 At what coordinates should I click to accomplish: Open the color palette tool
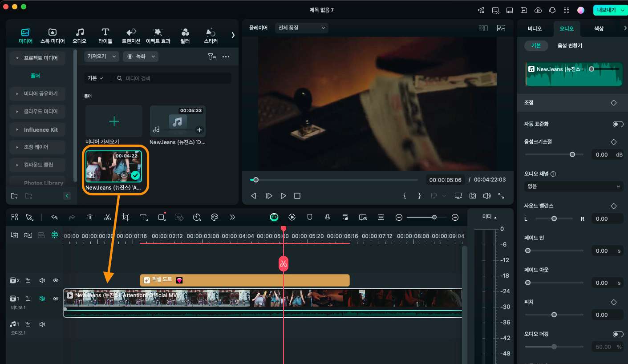(x=215, y=217)
